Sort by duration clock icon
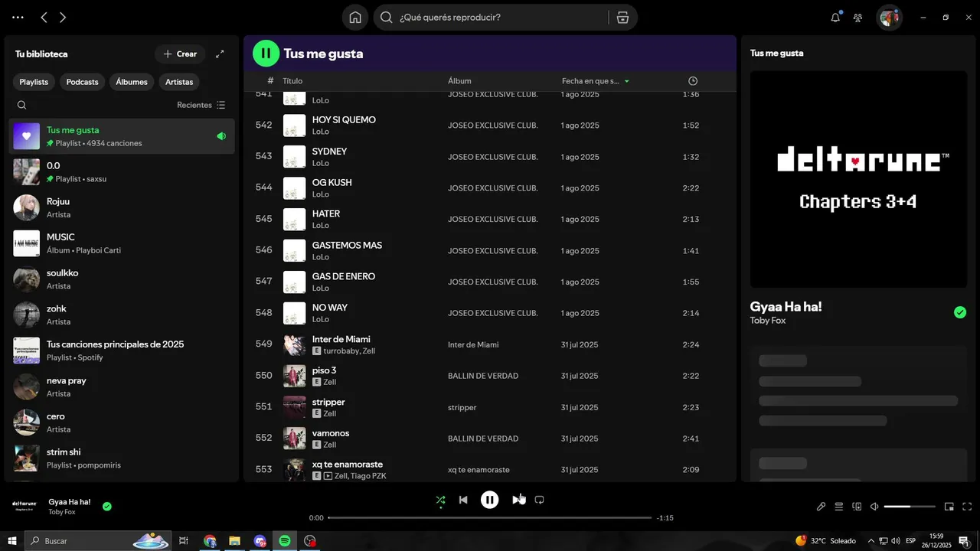This screenshot has height=551, width=980. click(x=693, y=81)
